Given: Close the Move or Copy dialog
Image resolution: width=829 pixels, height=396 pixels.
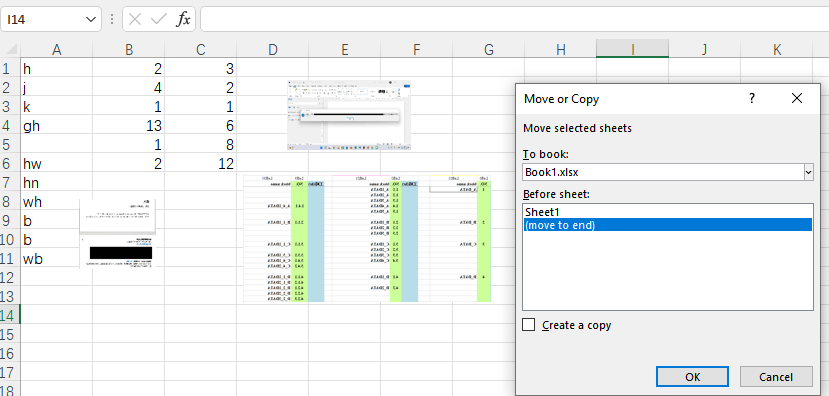Looking at the screenshot, I should point(797,98).
